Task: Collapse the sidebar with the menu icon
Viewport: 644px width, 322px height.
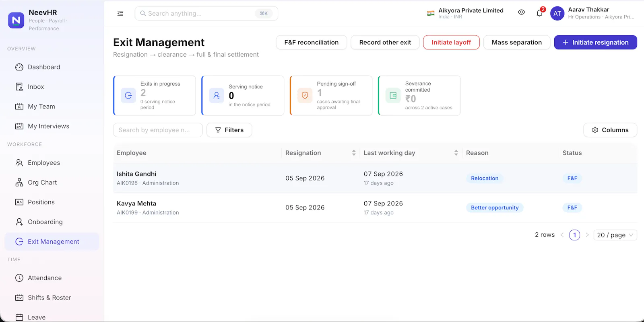Action: click(120, 13)
